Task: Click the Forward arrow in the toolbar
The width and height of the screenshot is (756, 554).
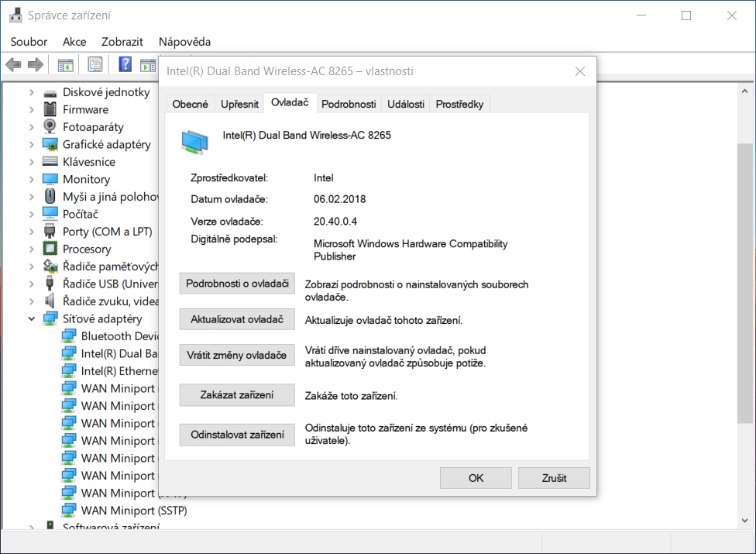Action: pyautogui.click(x=35, y=64)
